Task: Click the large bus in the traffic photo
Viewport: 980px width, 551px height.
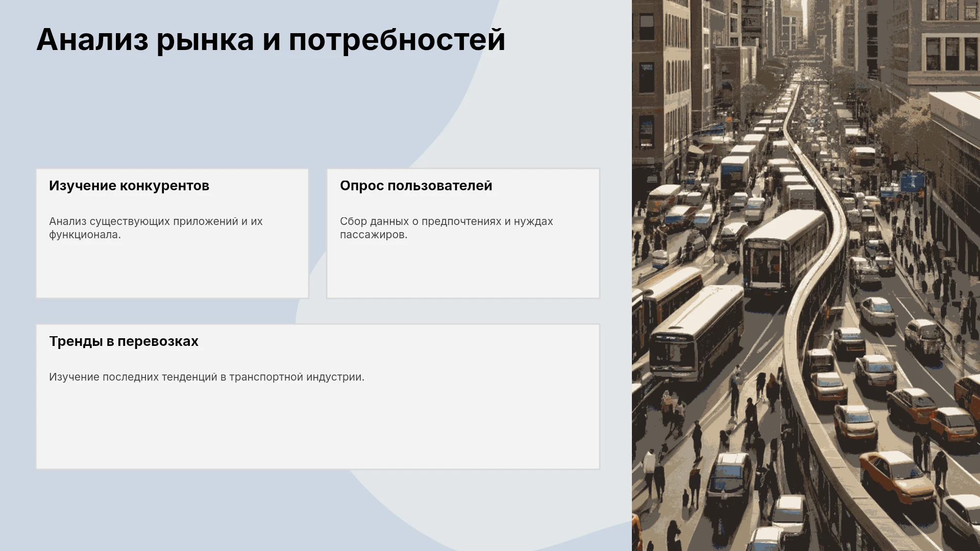Action: pos(697,332)
